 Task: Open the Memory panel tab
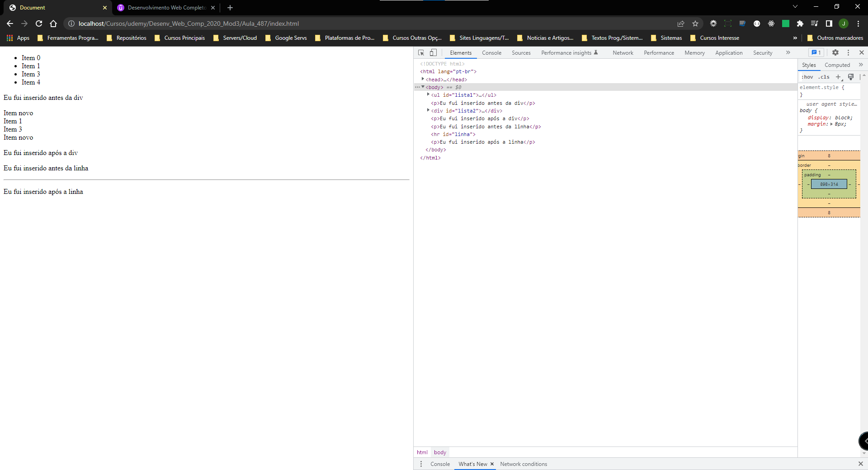click(x=694, y=53)
